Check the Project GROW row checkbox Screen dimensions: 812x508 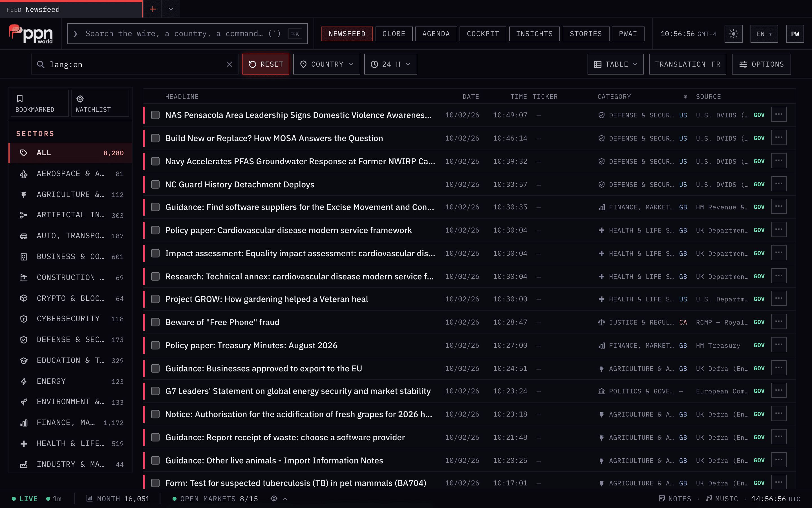155,299
